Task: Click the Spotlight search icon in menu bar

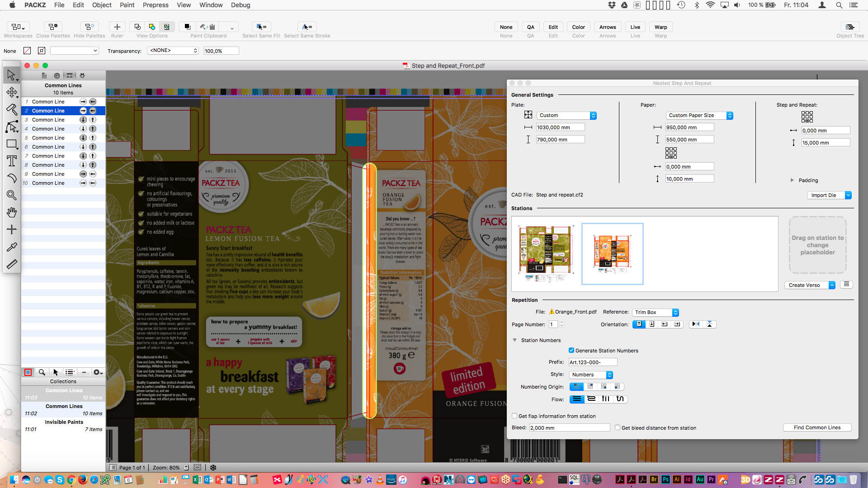Action: 839,5
